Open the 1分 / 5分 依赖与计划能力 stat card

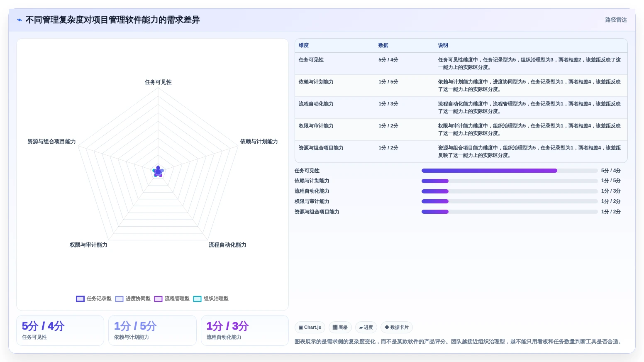[x=152, y=330]
